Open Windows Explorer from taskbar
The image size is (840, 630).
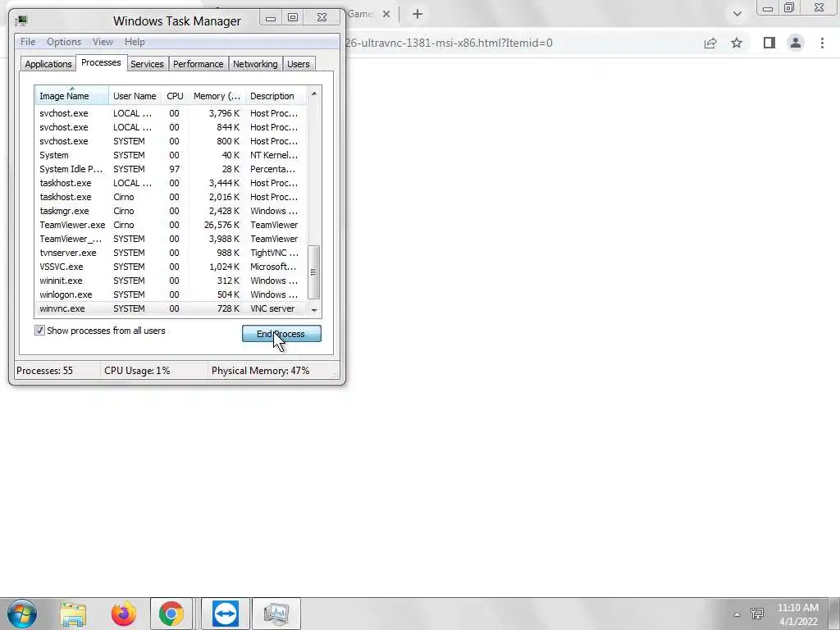[73, 614]
